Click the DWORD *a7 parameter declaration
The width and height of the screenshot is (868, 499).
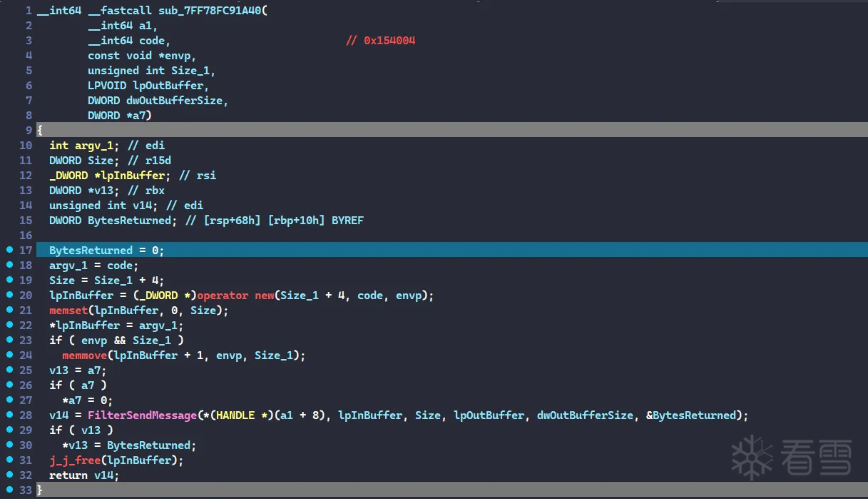(x=120, y=116)
